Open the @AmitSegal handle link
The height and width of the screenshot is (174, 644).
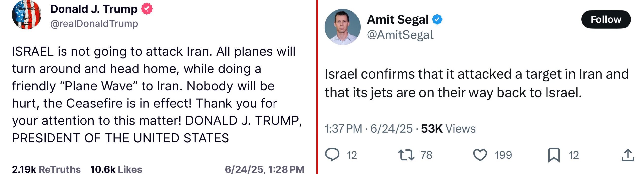(400, 35)
